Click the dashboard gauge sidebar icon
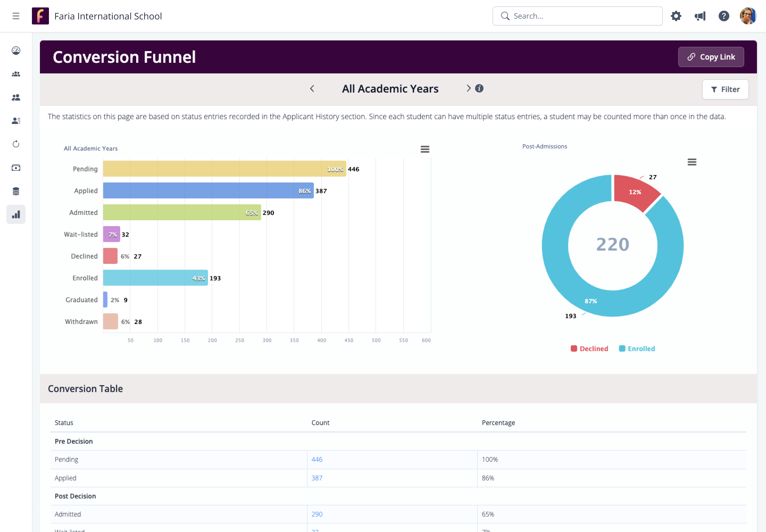Viewport: 766px width, 532px height. click(x=16, y=50)
